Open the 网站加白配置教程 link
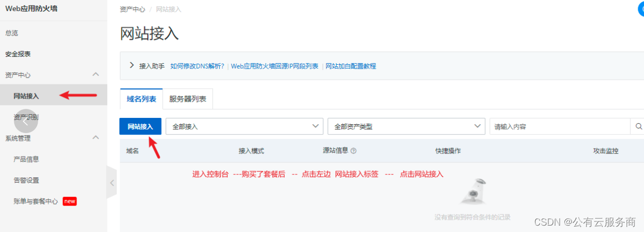Viewport: 644px width, 232px height. point(351,66)
